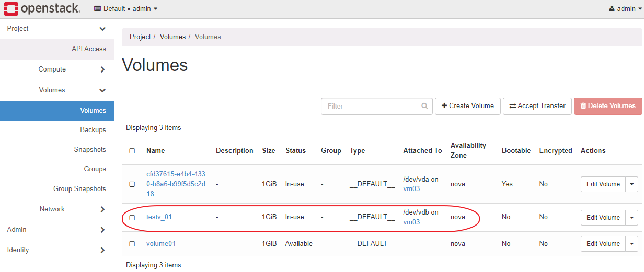The image size is (644, 272).
Task: Go to Backups in the sidebar
Action: 93,130
